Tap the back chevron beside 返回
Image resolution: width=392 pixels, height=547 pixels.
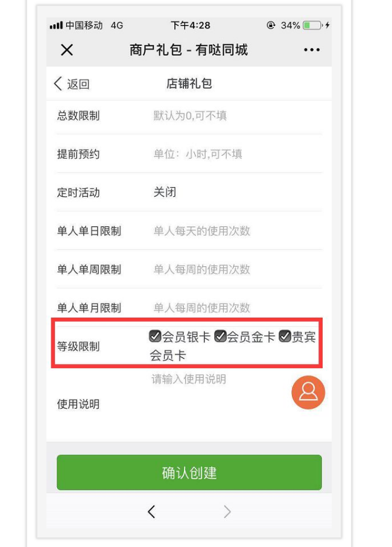click(x=58, y=84)
